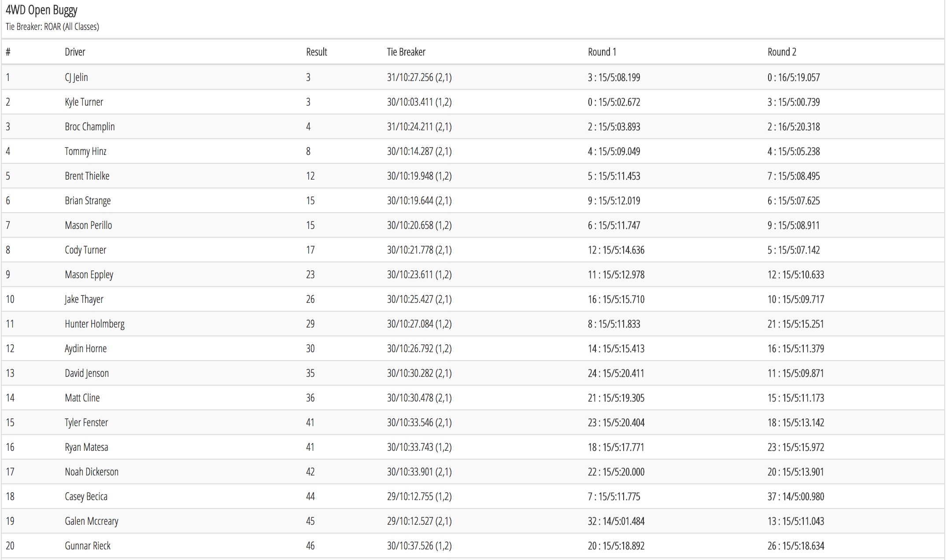Viewport: 946px width, 560px height.
Task: Click result value 42 for Noah Dickerson
Action: 310,472
